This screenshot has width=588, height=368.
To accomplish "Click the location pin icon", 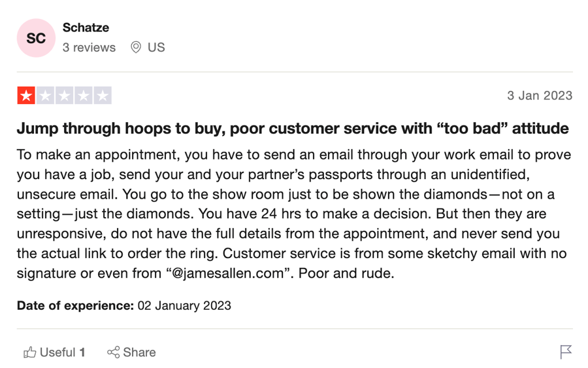I will pos(136,47).
